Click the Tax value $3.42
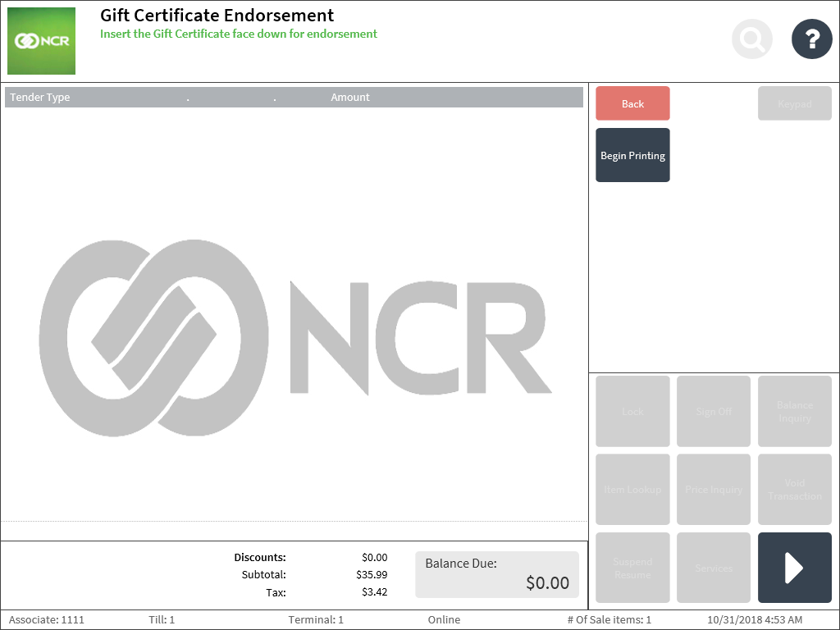Image resolution: width=840 pixels, height=630 pixels. pos(374,592)
